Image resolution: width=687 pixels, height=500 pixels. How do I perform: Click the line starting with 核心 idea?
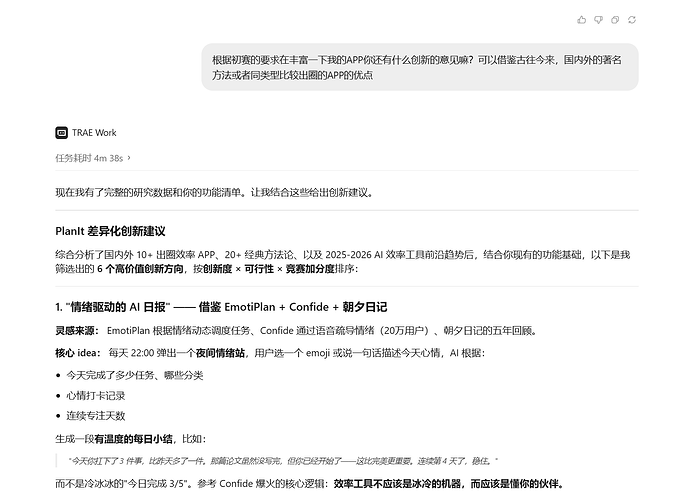click(270, 353)
